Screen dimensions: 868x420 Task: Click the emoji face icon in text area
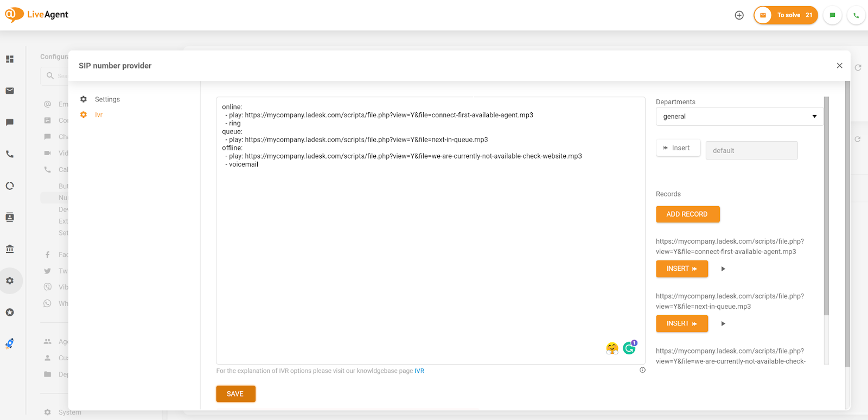click(612, 349)
